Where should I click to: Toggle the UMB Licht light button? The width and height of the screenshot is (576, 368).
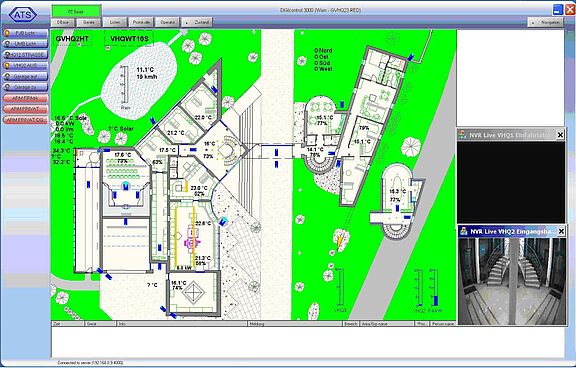point(25,44)
